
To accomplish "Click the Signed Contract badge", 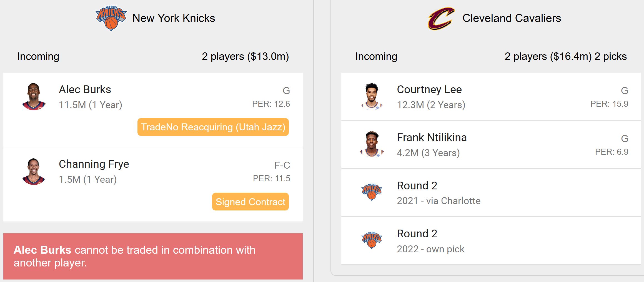I will point(250,202).
